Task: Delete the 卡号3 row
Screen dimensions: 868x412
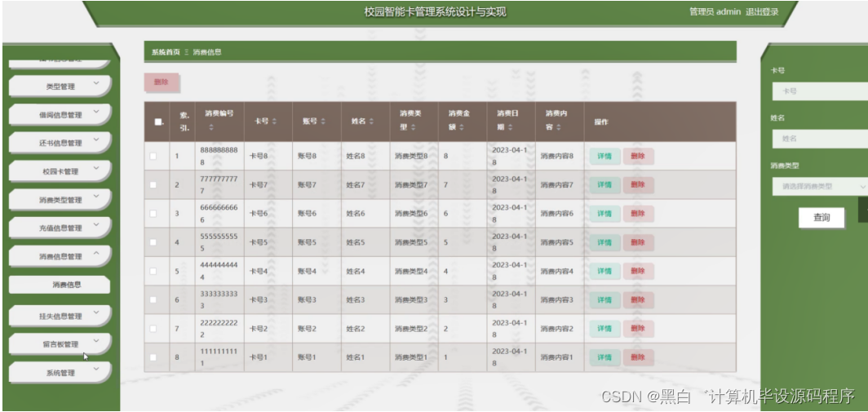Action: [638, 299]
